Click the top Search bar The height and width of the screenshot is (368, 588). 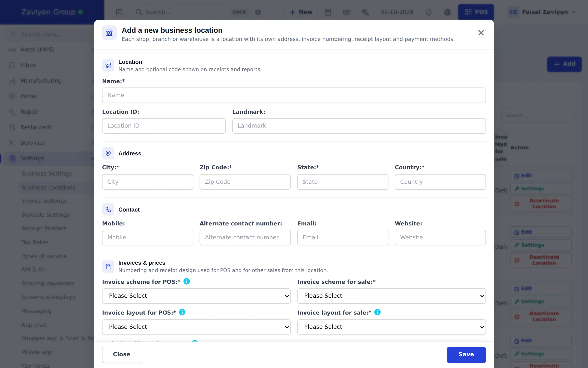point(191,12)
